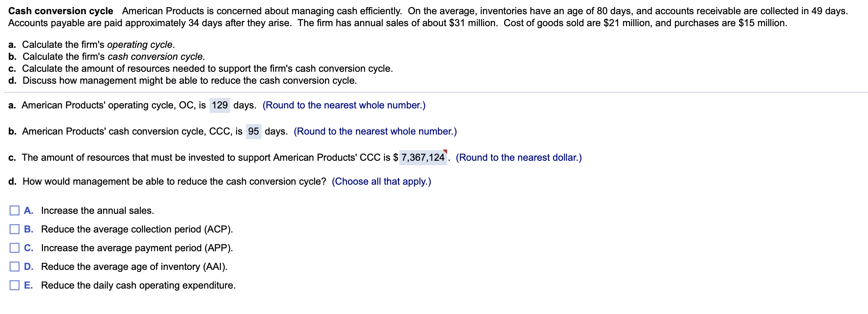Check option B "Reduce the average collection period"
This screenshot has width=868, height=314.
[x=15, y=229]
